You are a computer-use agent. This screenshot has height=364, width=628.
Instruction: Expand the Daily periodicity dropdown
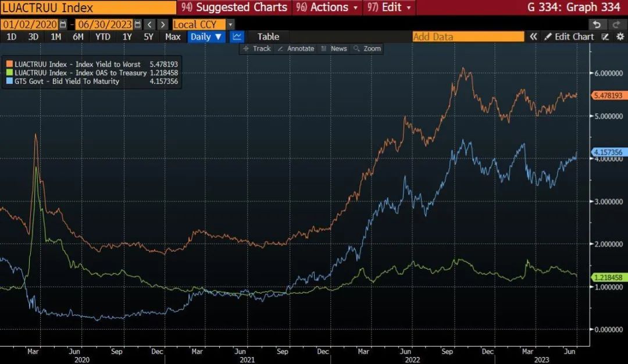click(x=206, y=37)
